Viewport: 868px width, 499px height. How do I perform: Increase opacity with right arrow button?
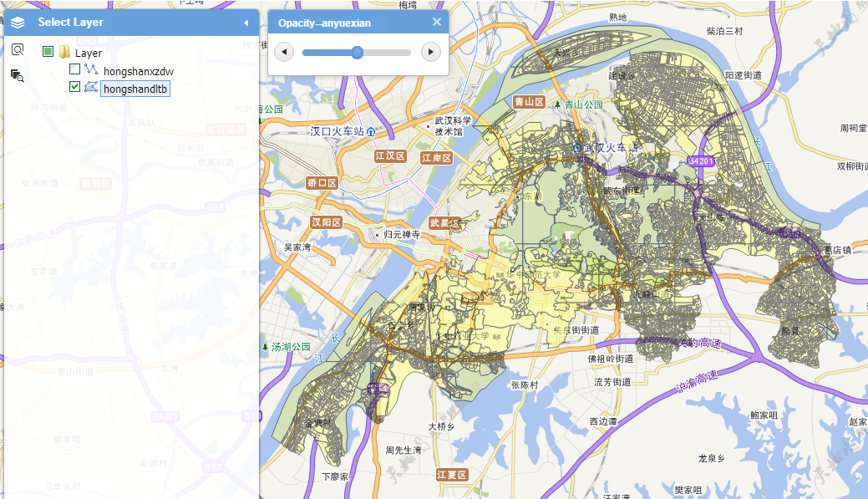431,52
